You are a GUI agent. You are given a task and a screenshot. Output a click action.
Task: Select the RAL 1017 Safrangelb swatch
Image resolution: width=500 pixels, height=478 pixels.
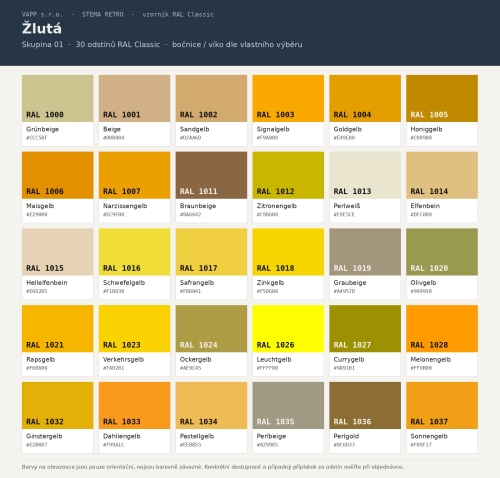[211, 264]
